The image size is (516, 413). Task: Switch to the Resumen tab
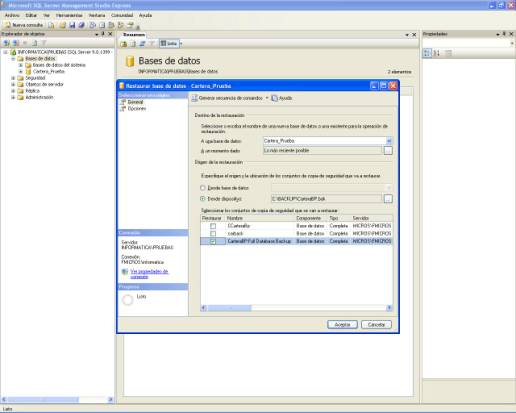[134, 35]
